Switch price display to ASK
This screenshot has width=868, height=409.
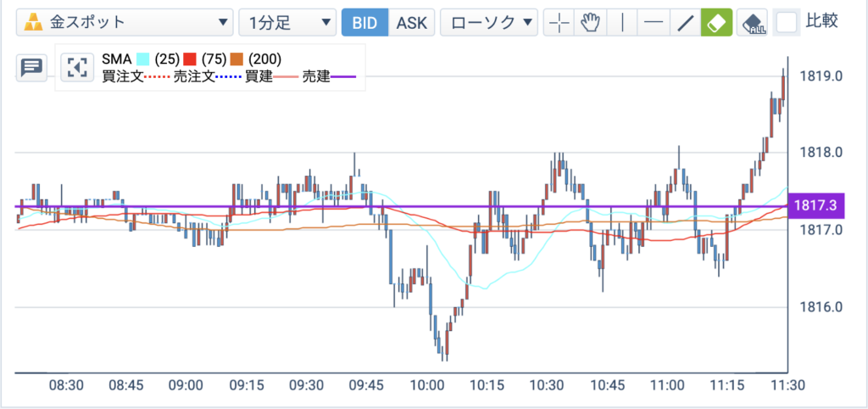pos(412,23)
